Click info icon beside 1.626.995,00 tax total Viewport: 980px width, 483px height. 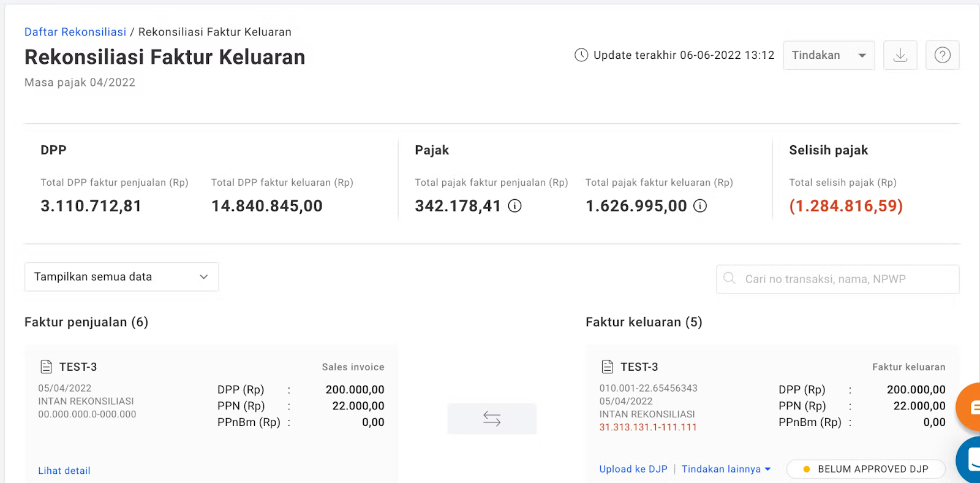699,206
